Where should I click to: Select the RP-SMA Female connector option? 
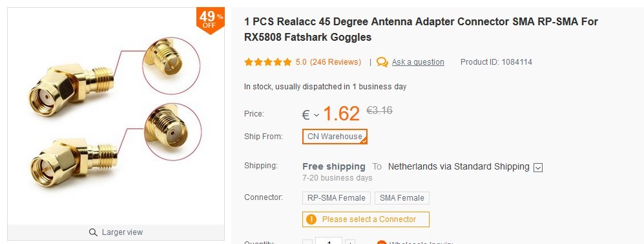point(337,198)
